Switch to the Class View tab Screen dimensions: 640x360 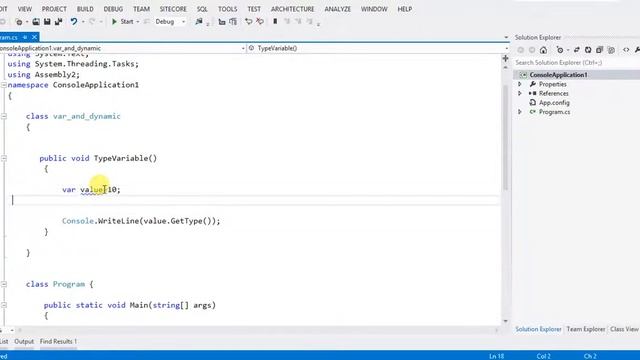624,329
